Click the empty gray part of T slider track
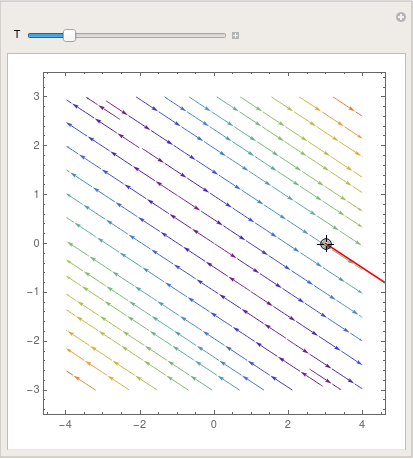Viewport: 413px width, 459px height. [150, 35]
